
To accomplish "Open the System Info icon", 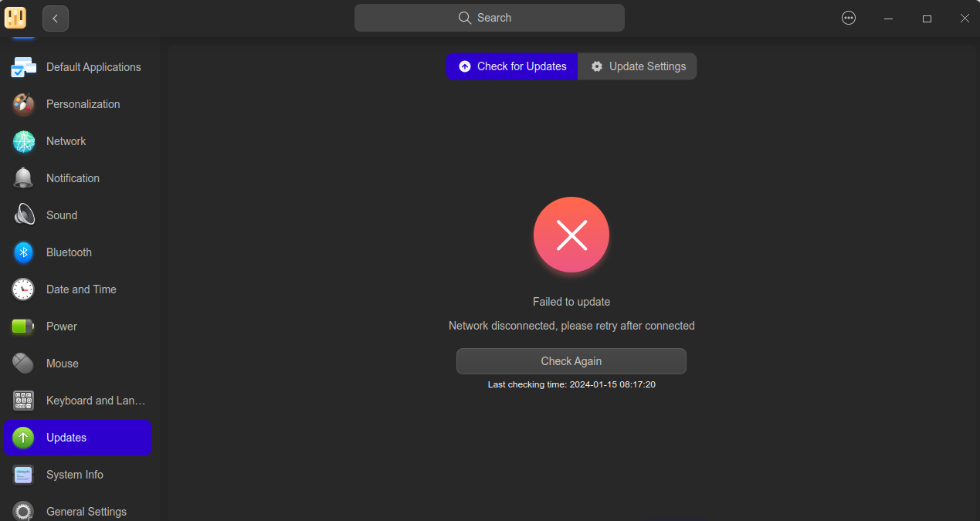I will [23, 475].
